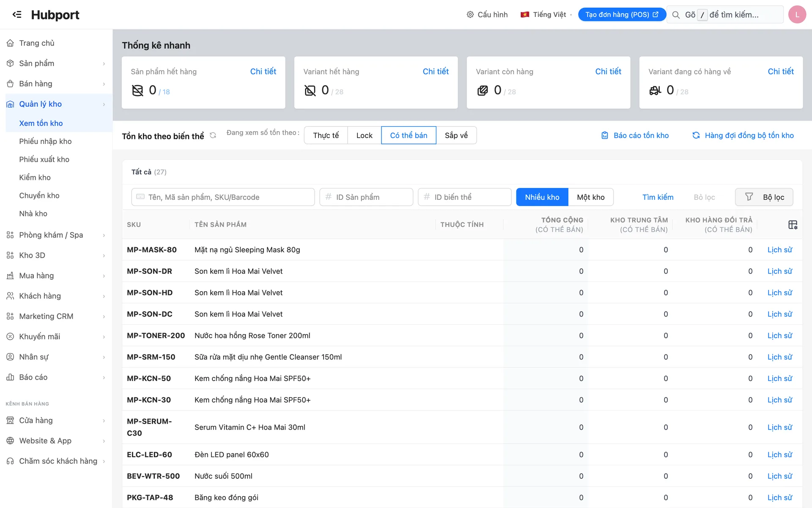Click the Bán hàng bag icon
The width and height of the screenshot is (812, 508).
pos(10,84)
